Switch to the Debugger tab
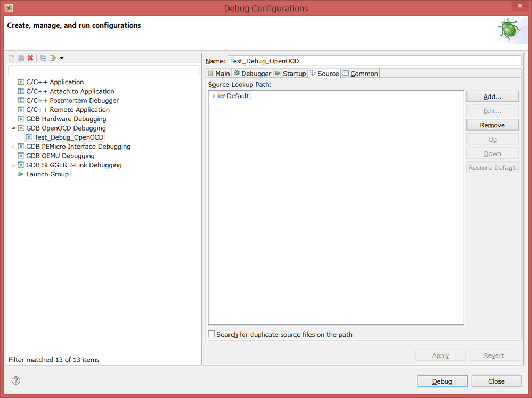Viewport: 532px width, 398px height. click(252, 73)
